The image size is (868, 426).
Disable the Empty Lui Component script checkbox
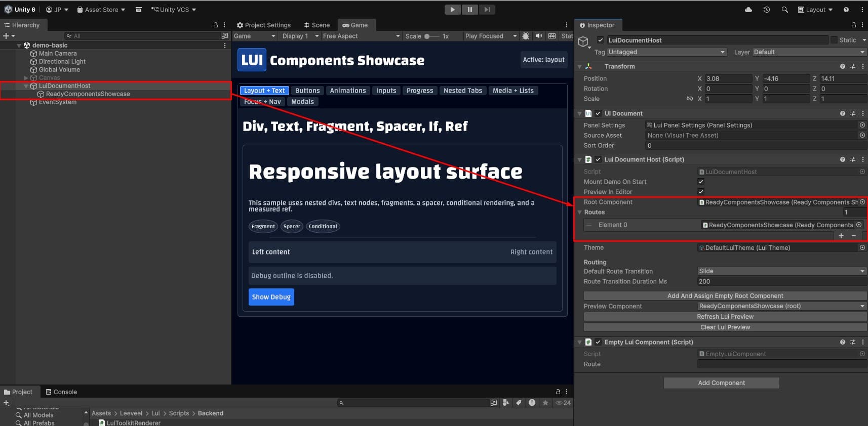[x=598, y=342]
